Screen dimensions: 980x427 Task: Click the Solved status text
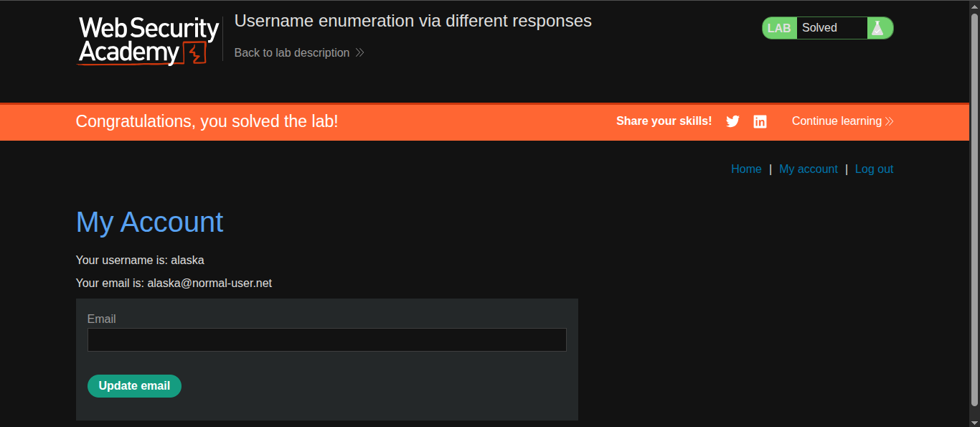click(819, 28)
